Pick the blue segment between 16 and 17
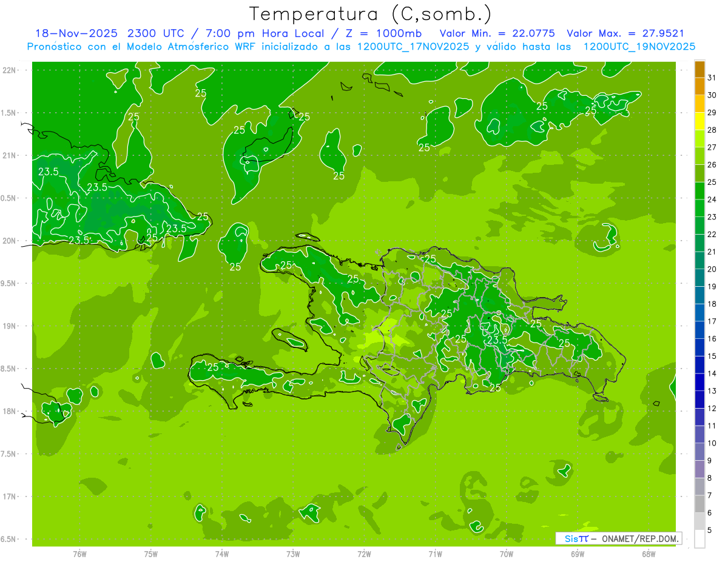 click(x=699, y=330)
